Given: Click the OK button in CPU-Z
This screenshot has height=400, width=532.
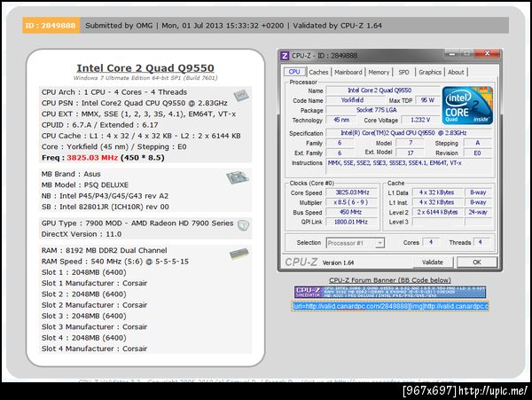Looking at the screenshot, I should tap(477, 263).
